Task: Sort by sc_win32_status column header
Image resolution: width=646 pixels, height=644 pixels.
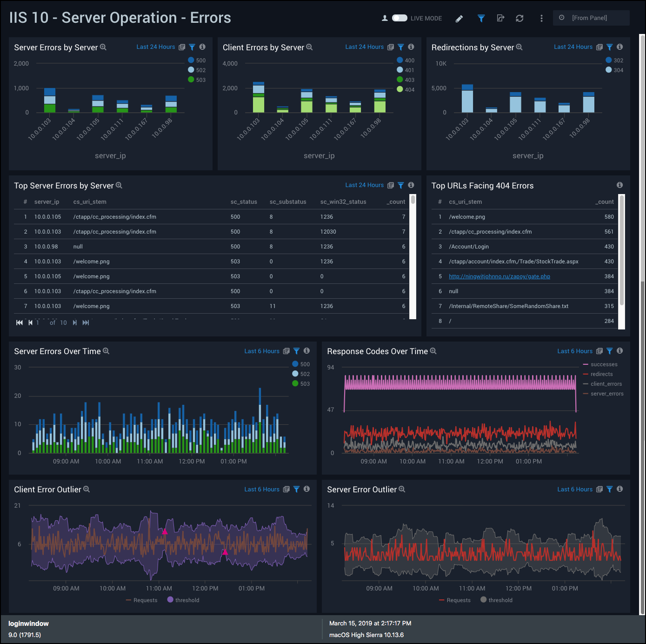Action: [x=343, y=202]
